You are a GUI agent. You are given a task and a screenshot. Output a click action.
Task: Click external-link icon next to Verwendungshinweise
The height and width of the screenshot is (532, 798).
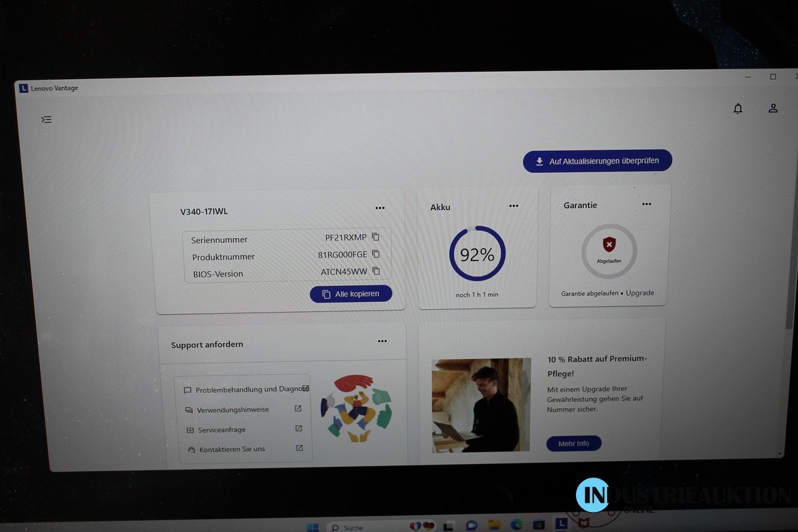tap(298, 409)
